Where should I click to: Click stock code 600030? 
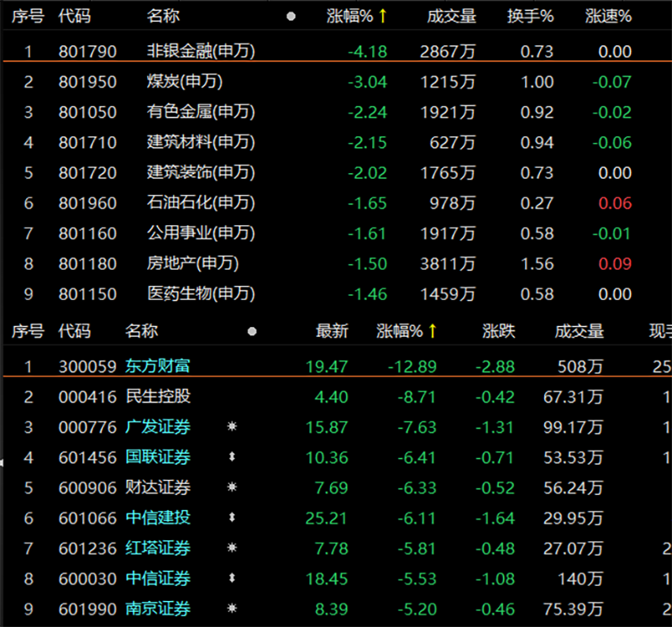coord(87,579)
